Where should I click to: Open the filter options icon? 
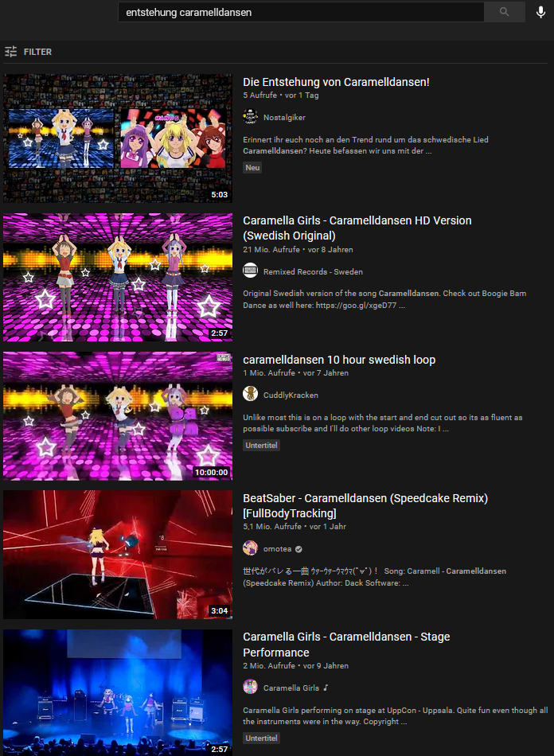10,52
